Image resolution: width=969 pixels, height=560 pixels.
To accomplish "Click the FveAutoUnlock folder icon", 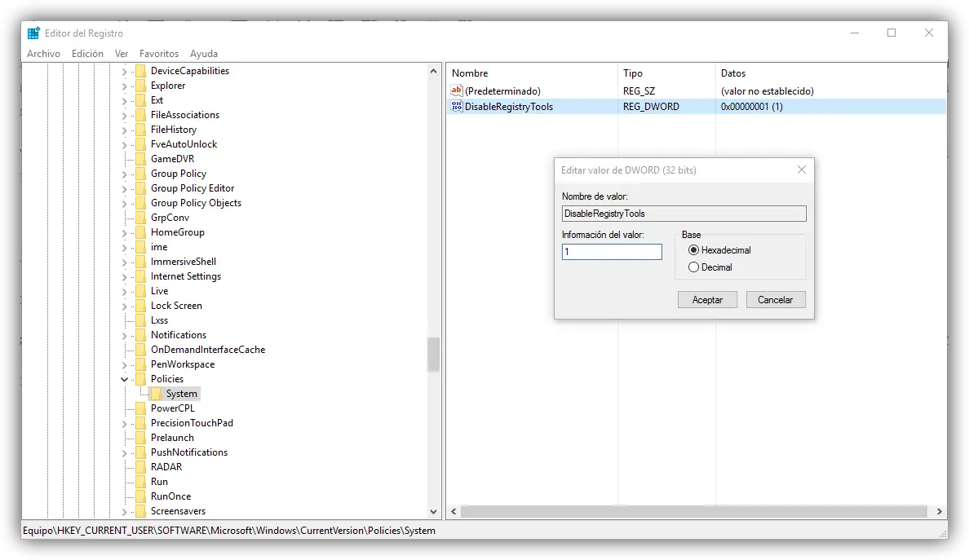I will click(140, 144).
